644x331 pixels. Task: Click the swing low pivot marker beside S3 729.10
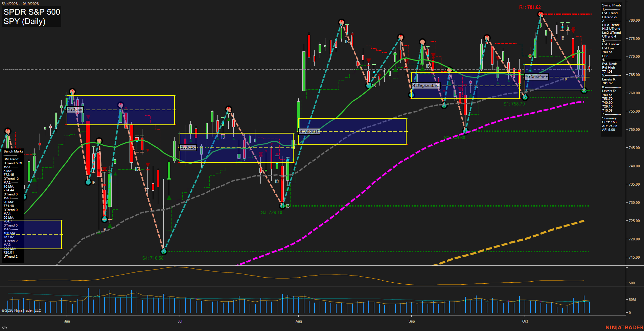[x=282, y=206]
